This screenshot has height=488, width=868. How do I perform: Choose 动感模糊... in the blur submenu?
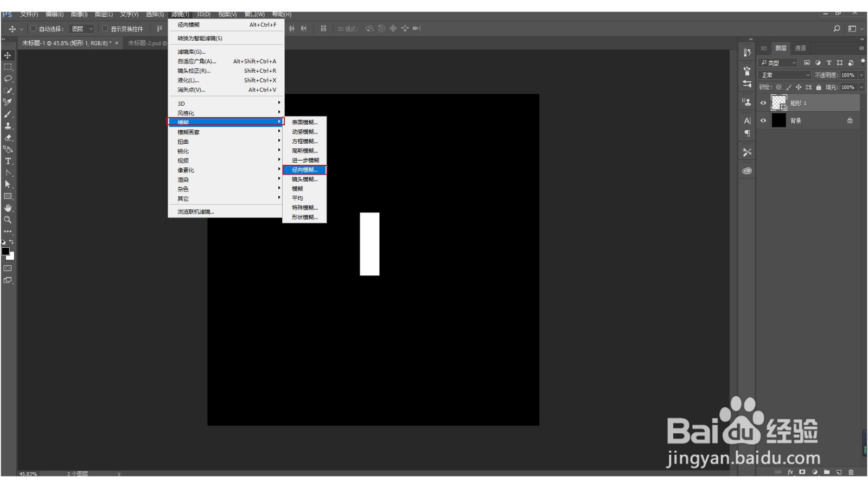pos(304,132)
